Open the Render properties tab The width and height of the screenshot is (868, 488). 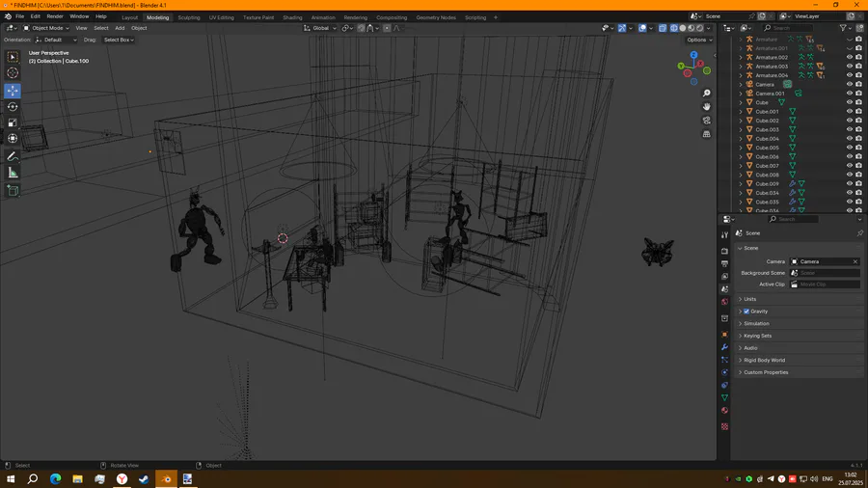(724, 251)
